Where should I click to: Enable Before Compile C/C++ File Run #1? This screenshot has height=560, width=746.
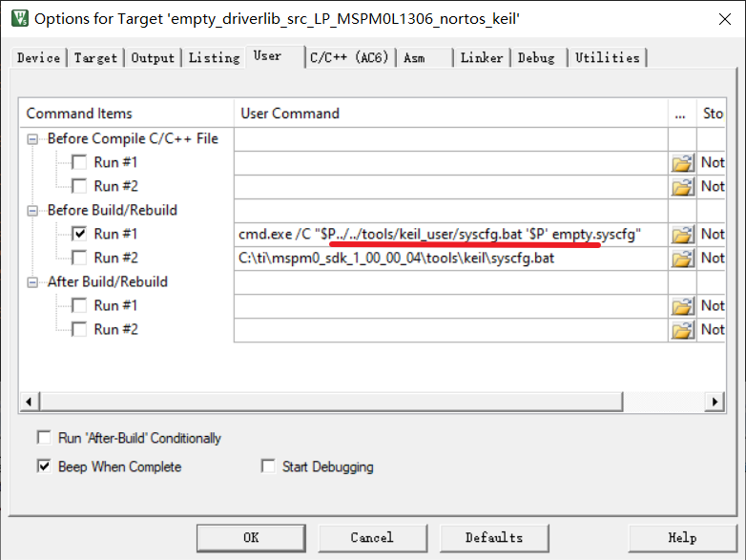[79, 162]
